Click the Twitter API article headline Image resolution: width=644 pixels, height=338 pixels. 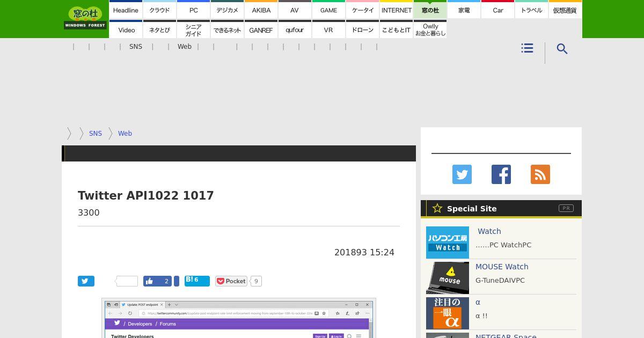(146, 195)
